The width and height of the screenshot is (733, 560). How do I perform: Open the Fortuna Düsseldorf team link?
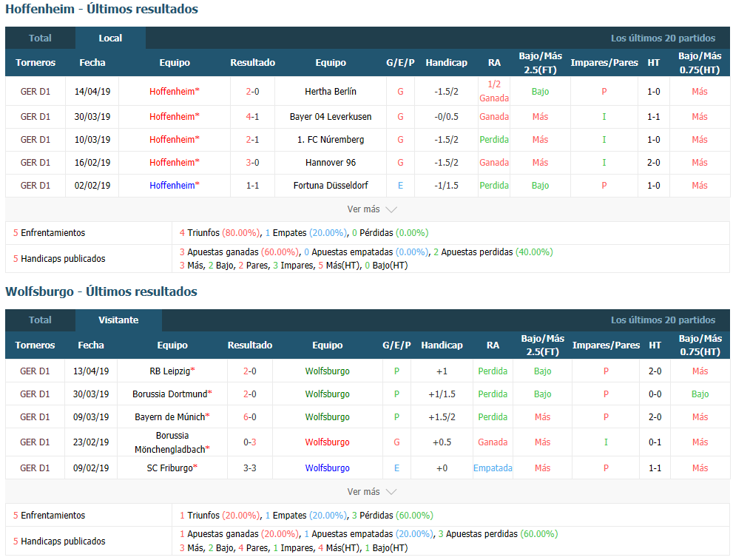pyautogui.click(x=331, y=186)
